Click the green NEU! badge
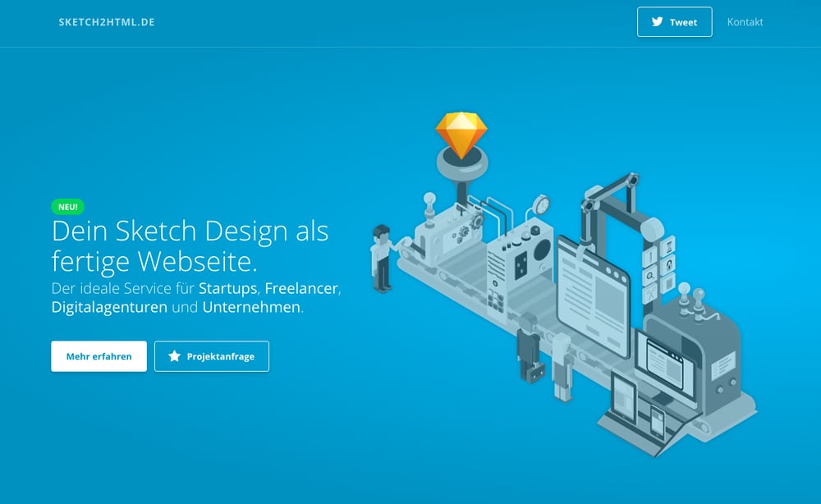Viewport: 821px width, 504px height. click(x=67, y=207)
